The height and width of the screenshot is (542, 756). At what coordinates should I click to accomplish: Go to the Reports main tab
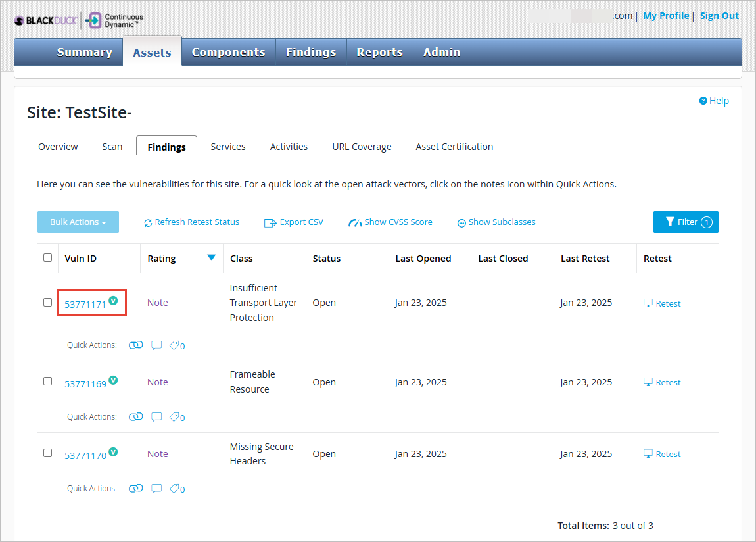(x=380, y=52)
